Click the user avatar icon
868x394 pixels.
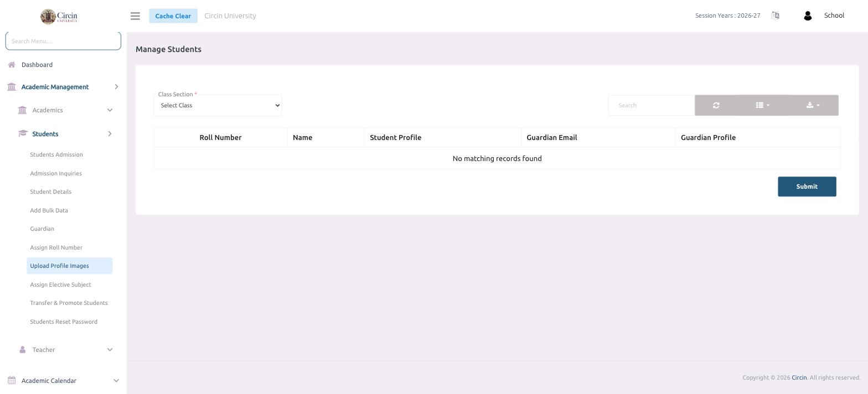point(808,16)
